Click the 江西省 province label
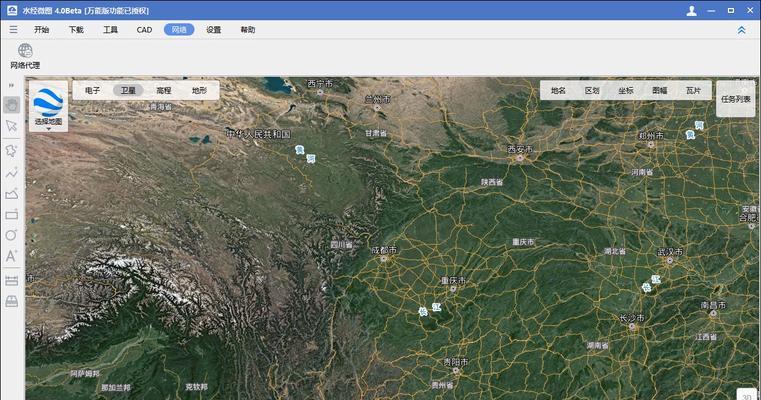 (706, 336)
